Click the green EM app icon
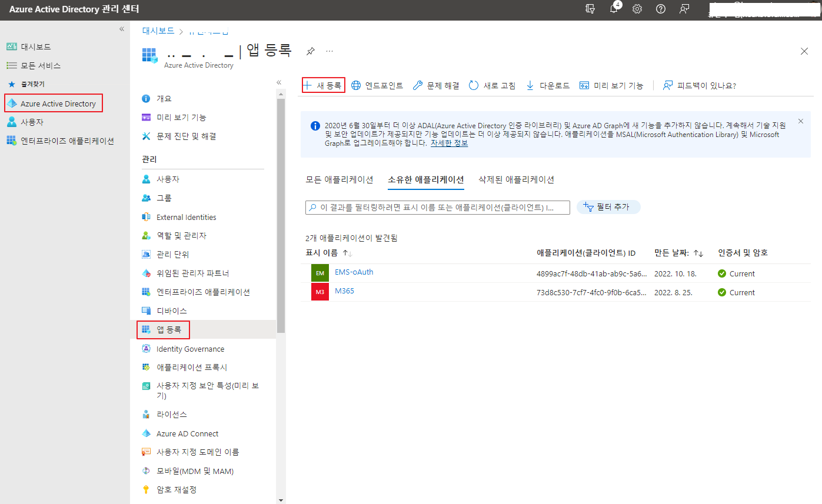 [320, 273]
